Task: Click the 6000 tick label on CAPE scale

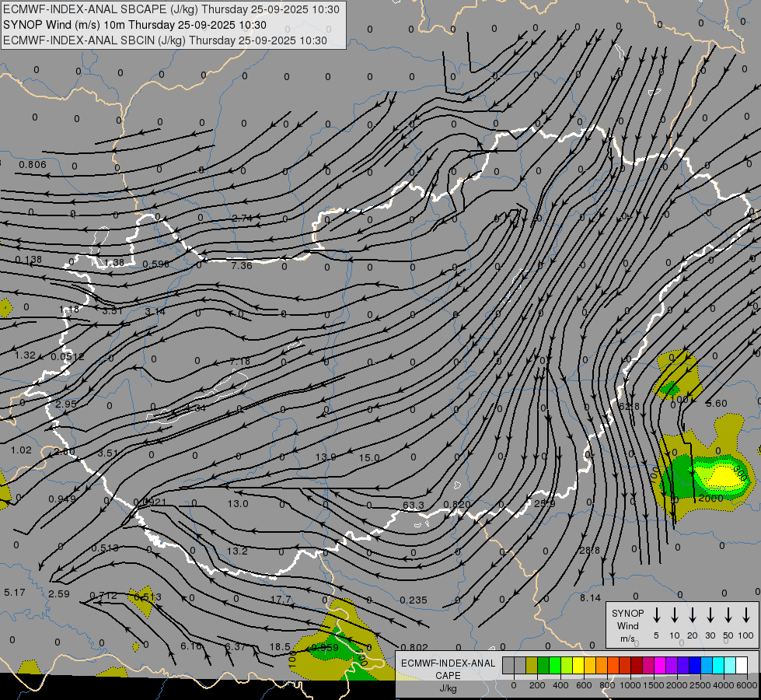Action: click(x=747, y=685)
